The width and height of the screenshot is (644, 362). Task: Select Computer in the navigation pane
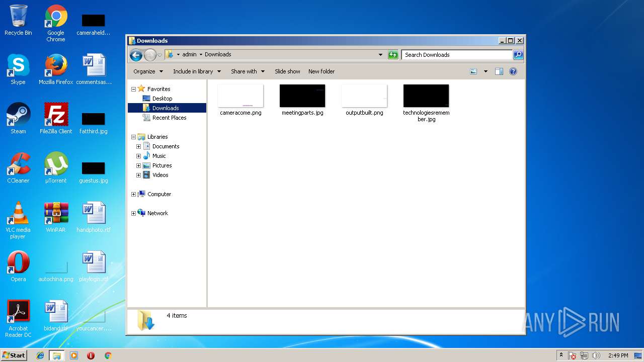[159, 194]
